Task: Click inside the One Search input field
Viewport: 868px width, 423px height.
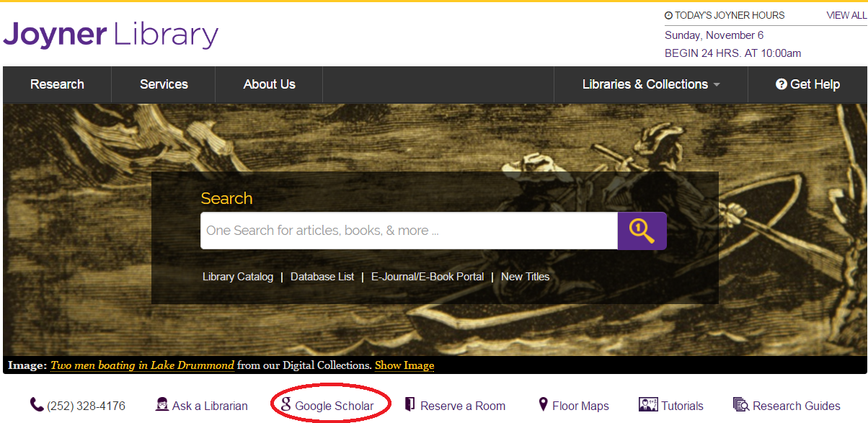Action: (404, 231)
